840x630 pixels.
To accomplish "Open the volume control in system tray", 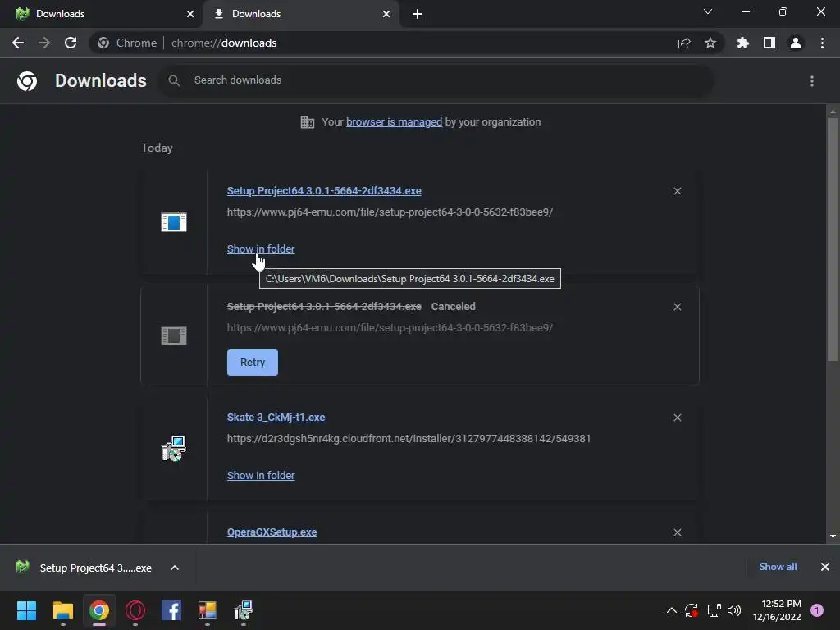I will click(x=734, y=610).
